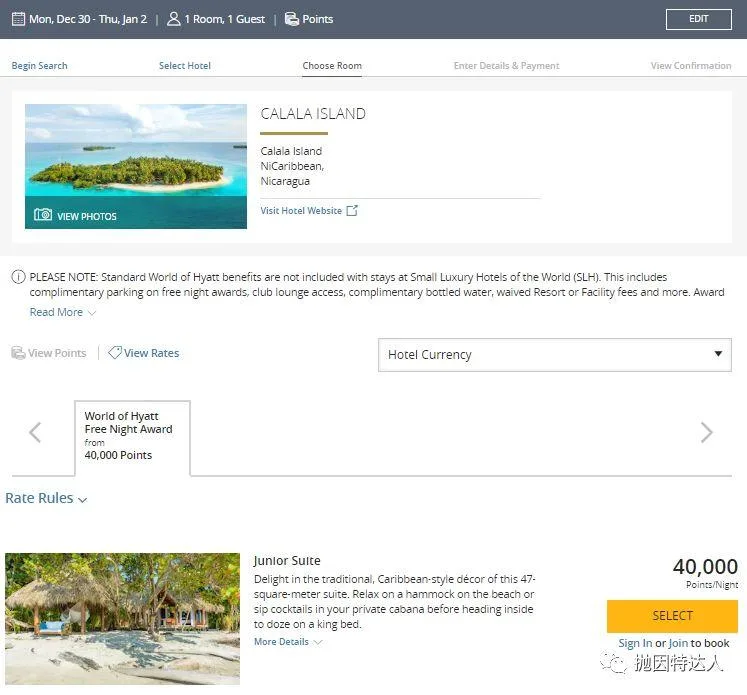Open the Hotel Currency dropdown
Image resolution: width=747 pixels, height=695 pixels.
coord(554,355)
